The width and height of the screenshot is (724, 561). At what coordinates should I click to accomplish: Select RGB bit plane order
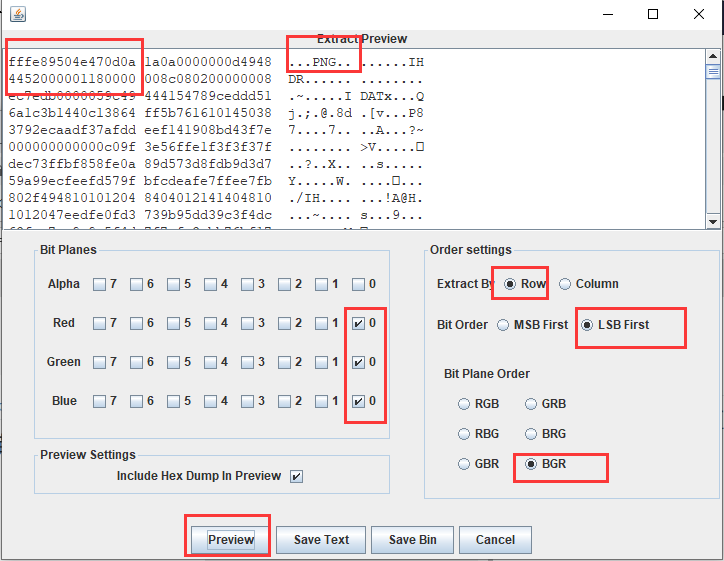coord(464,404)
